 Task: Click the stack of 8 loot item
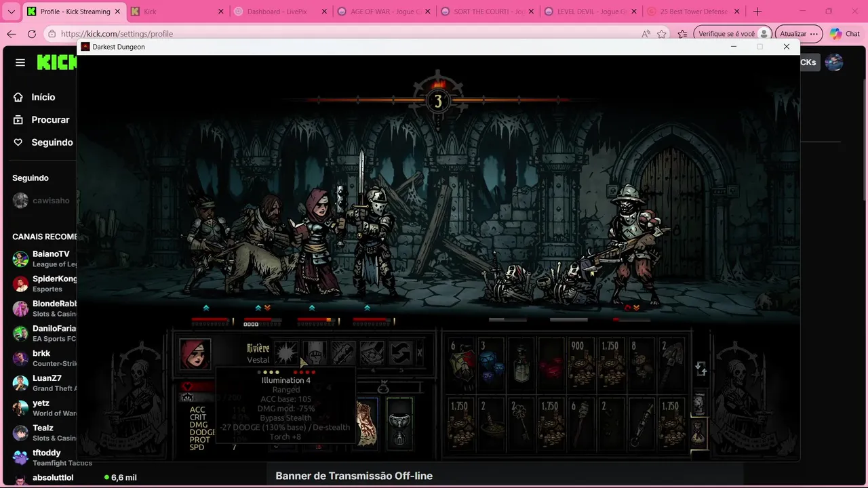(x=641, y=364)
